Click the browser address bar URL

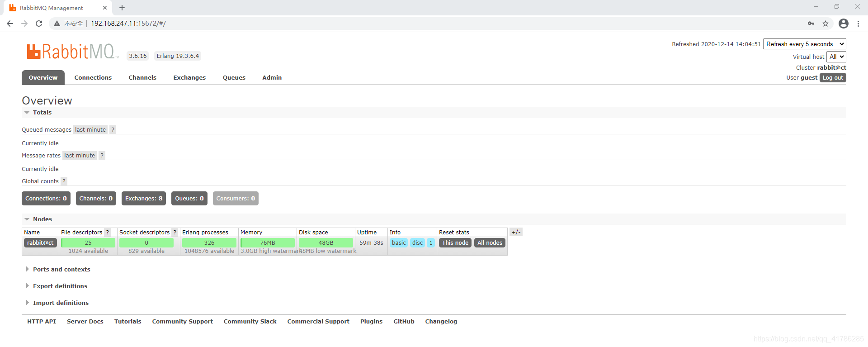[x=128, y=24]
